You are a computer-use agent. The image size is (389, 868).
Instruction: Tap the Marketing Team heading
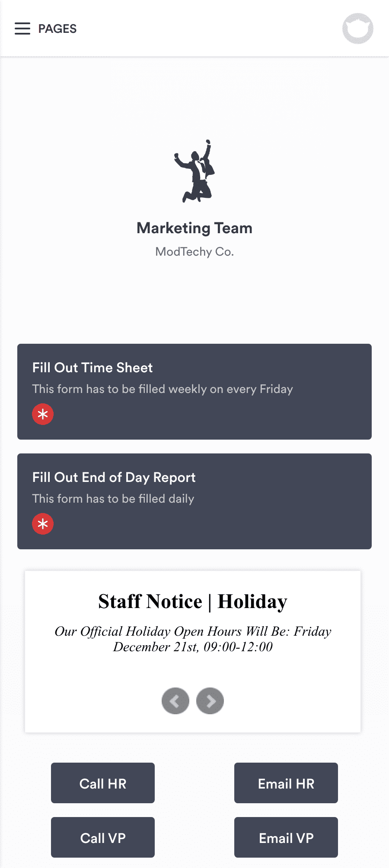[x=194, y=228]
